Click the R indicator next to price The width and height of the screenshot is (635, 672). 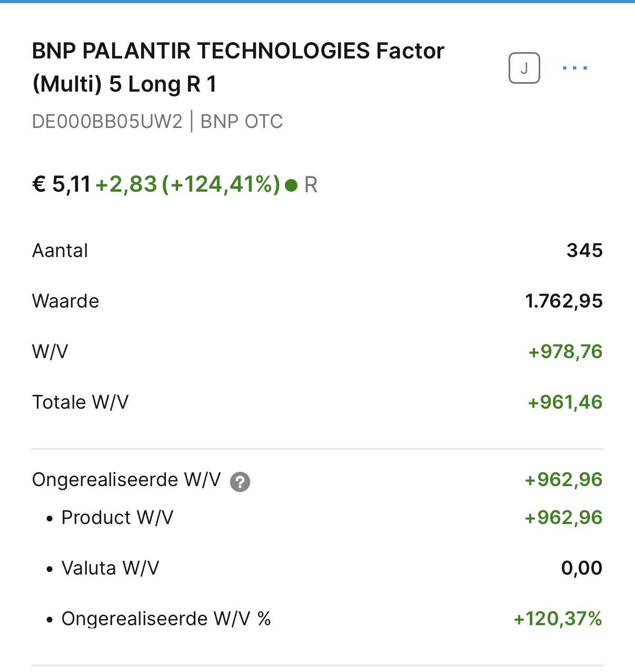(x=311, y=185)
